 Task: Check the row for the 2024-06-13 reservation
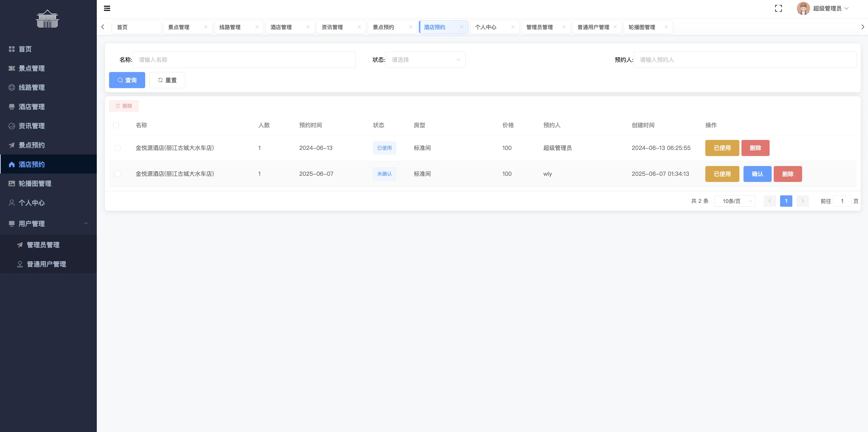(x=118, y=148)
